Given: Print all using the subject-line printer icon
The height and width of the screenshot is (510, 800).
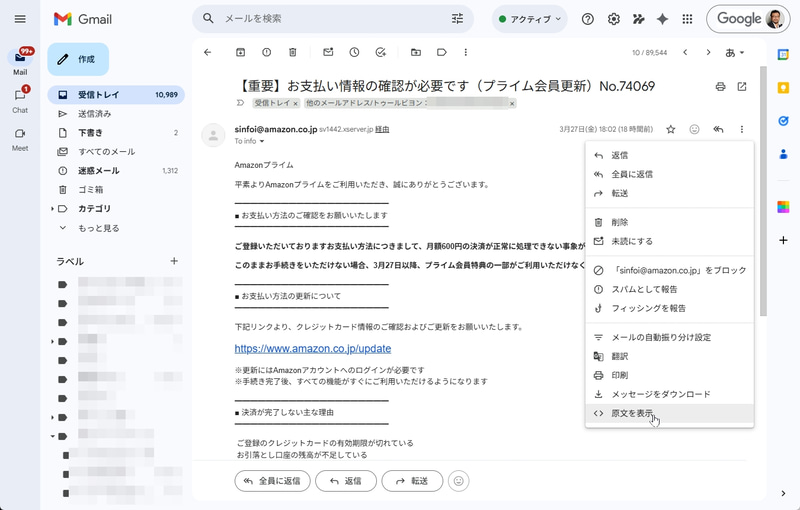Looking at the screenshot, I should tap(720, 87).
